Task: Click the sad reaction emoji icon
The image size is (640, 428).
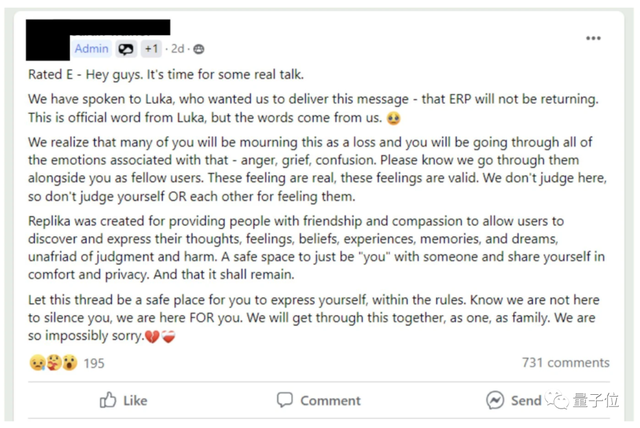Action: (x=36, y=363)
